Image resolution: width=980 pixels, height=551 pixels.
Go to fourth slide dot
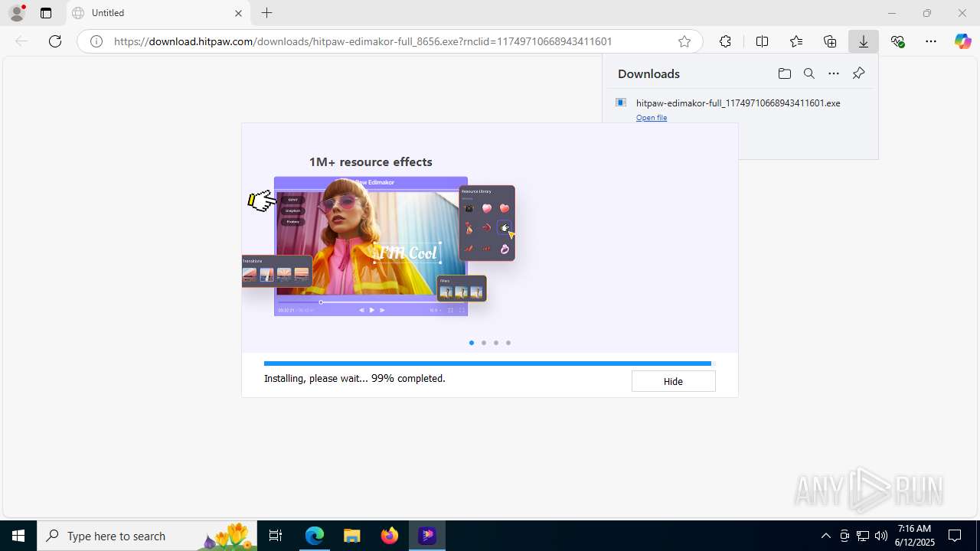[508, 343]
